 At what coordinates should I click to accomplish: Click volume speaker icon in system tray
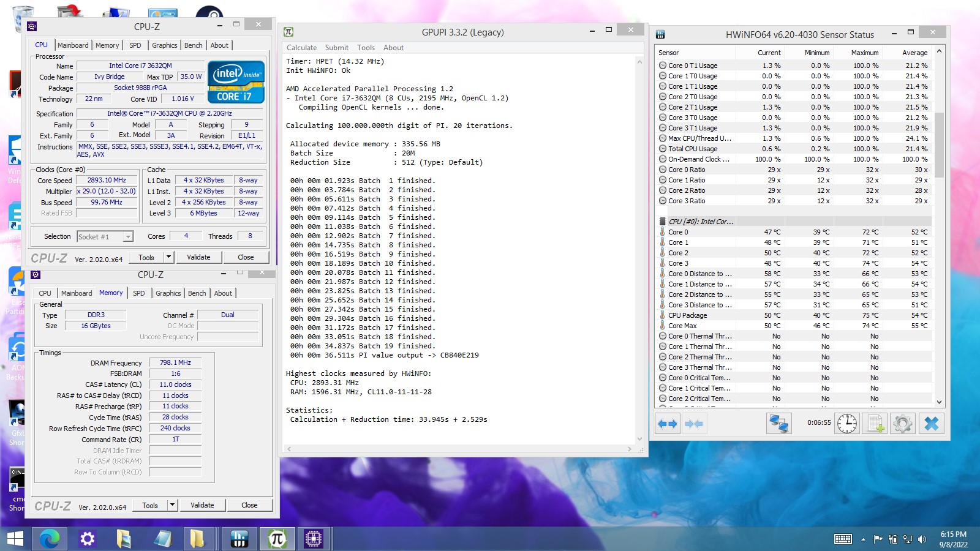pyautogui.click(x=922, y=539)
